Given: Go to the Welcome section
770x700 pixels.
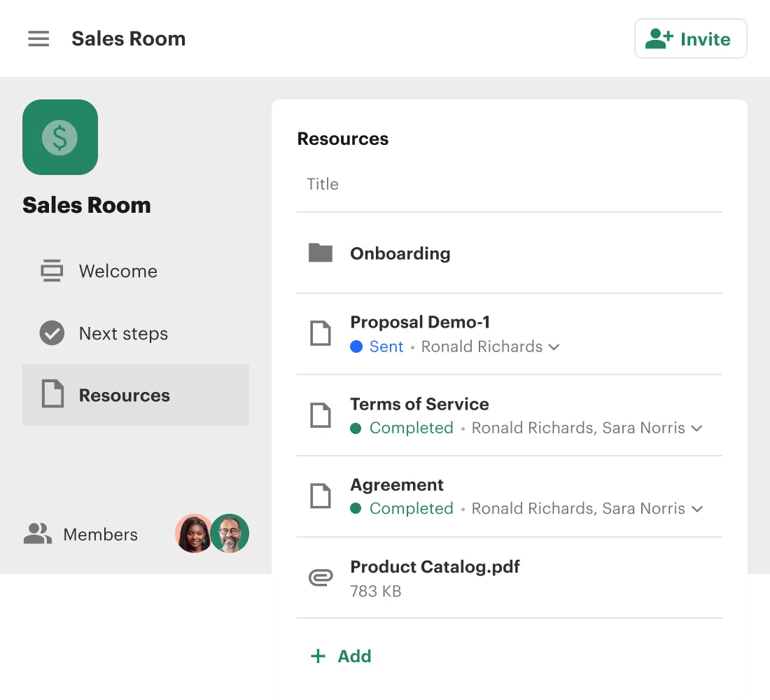Looking at the screenshot, I should click(118, 271).
